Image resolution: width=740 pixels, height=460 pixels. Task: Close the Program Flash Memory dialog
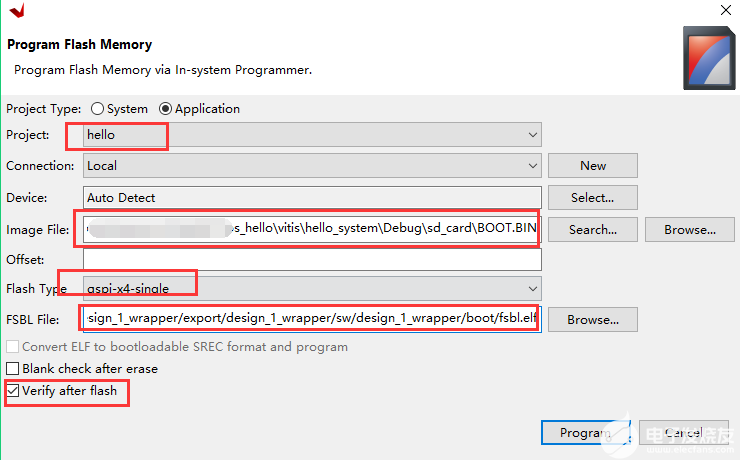tap(724, 9)
